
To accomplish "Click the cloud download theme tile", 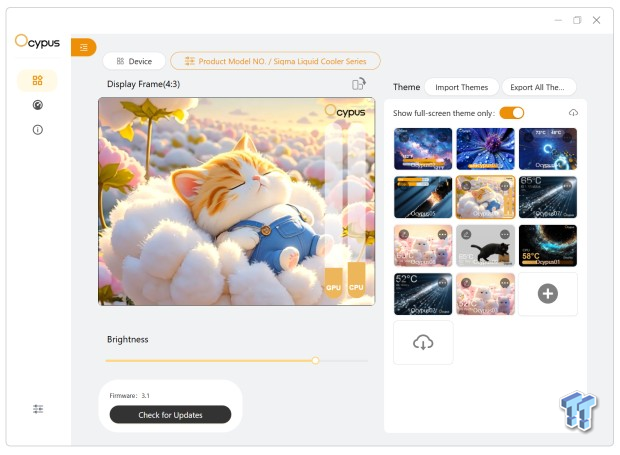I will click(x=423, y=343).
